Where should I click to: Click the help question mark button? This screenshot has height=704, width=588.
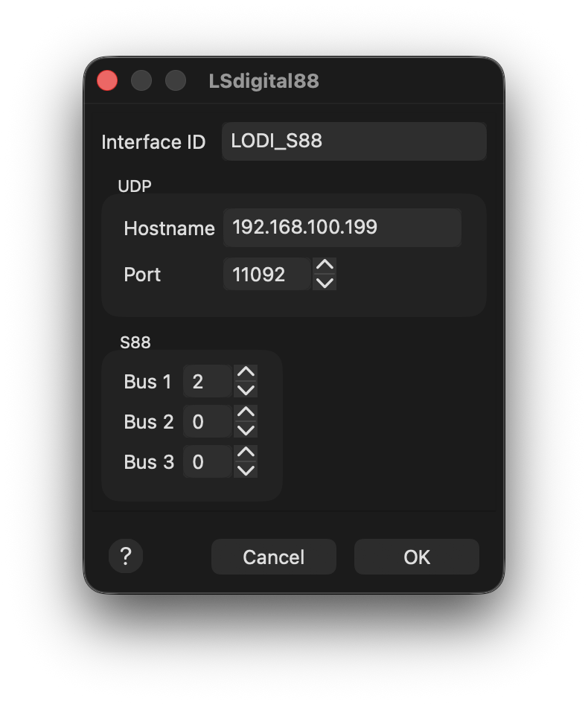[x=126, y=556]
